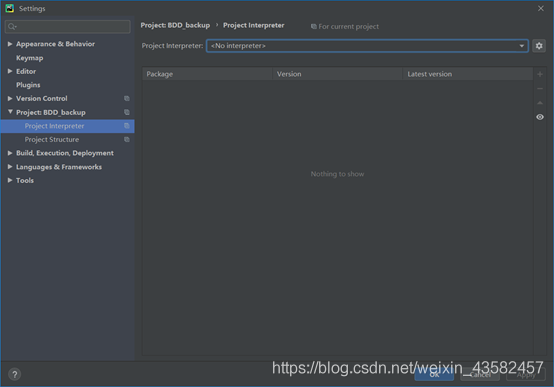The height and width of the screenshot is (387, 554).
Task: Select Project Interpreter tree item
Action: tap(67, 126)
